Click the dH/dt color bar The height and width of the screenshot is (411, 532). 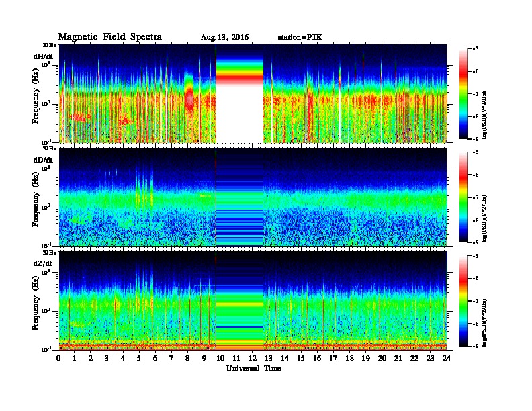point(463,94)
